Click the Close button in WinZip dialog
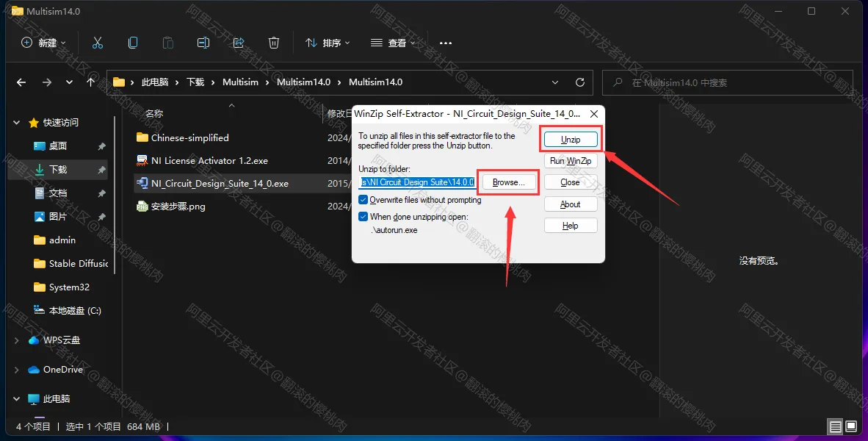The image size is (868, 441). coord(571,182)
